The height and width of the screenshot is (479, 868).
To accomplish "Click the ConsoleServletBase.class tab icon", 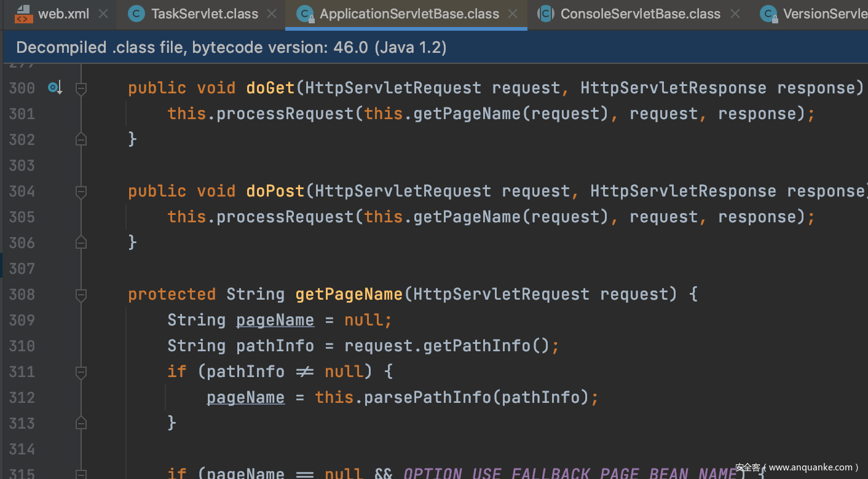I will click(x=546, y=14).
